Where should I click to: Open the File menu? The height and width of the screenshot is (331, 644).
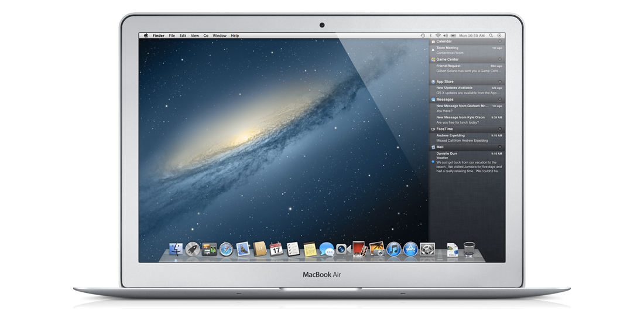click(x=172, y=36)
